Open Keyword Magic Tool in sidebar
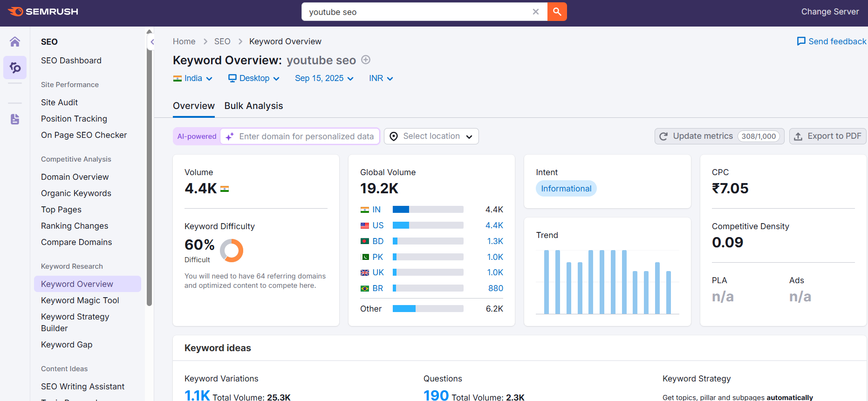Screen dimensions: 868x401 pyautogui.click(x=80, y=300)
